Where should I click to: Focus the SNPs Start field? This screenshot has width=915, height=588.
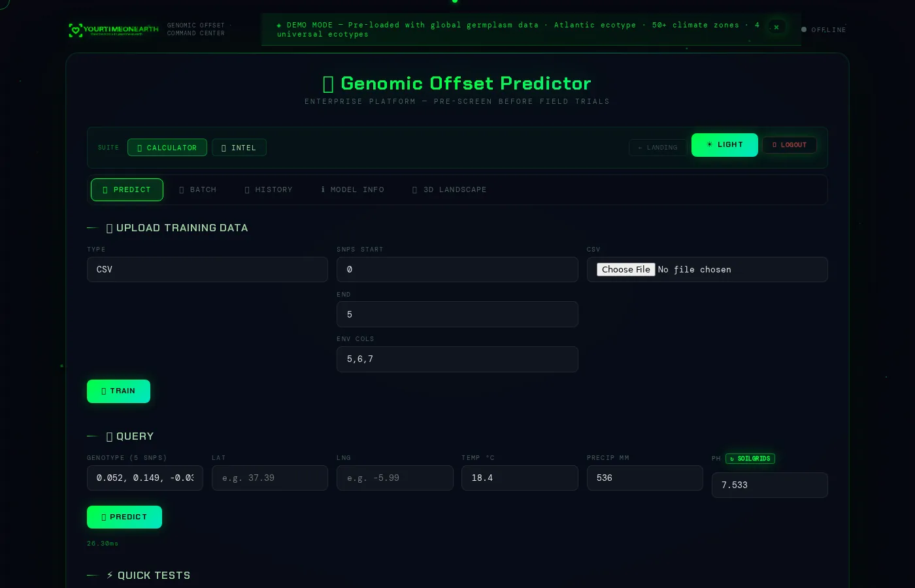pyautogui.click(x=457, y=270)
